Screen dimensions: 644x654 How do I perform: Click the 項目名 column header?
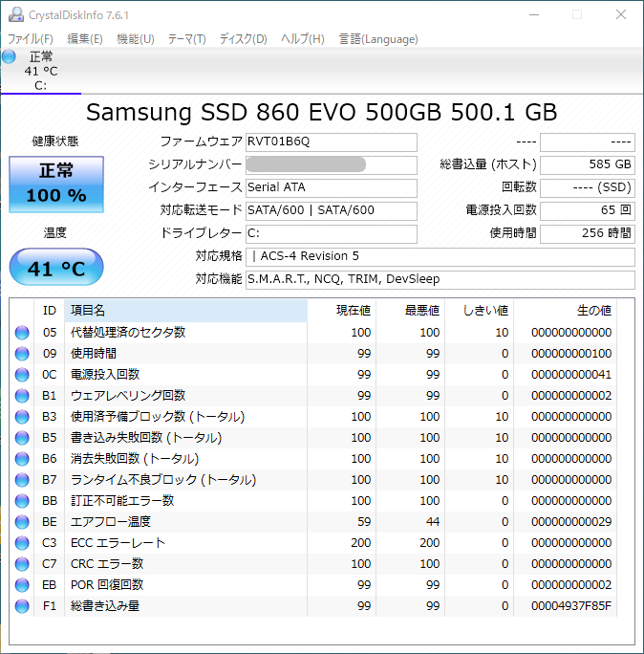pos(186,311)
